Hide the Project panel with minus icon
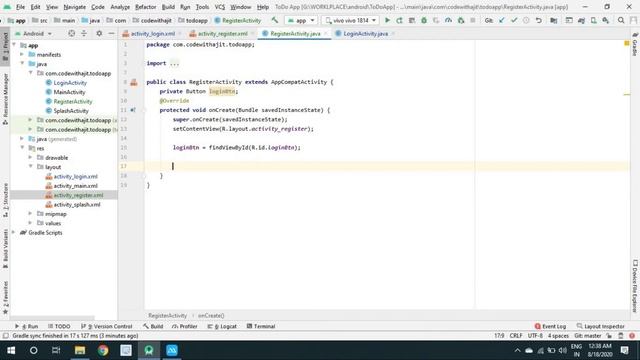This screenshot has width=640, height=360. click(x=111, y=33)
